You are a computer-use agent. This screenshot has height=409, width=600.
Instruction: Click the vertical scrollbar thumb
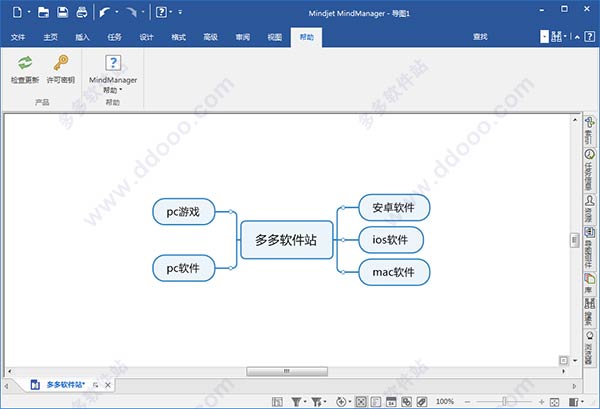click(574, 240)
